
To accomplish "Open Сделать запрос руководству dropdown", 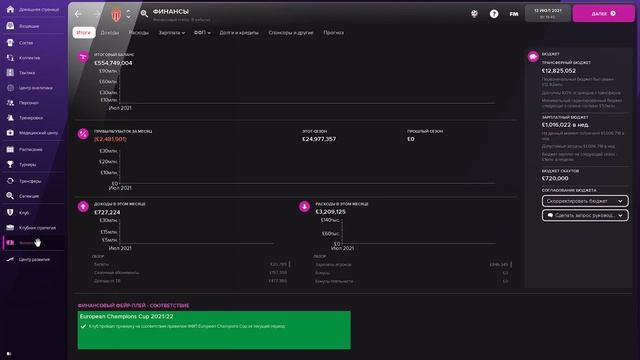I will (585, 215).
